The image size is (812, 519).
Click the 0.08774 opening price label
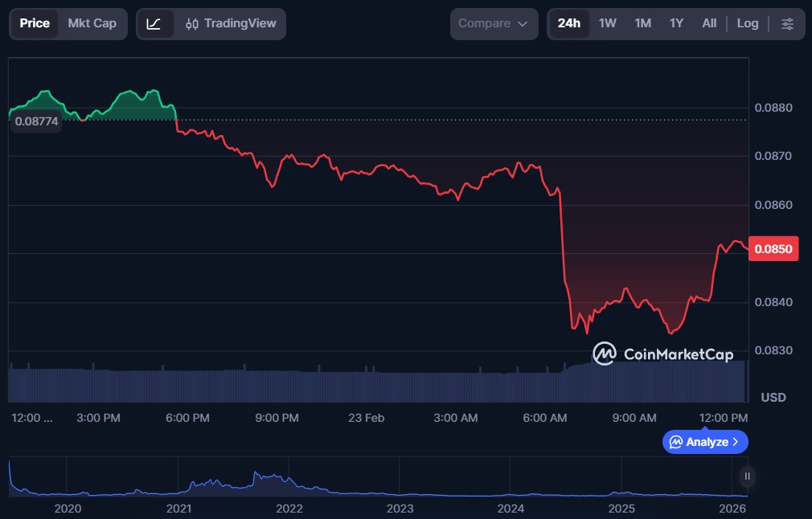(37, 121)
